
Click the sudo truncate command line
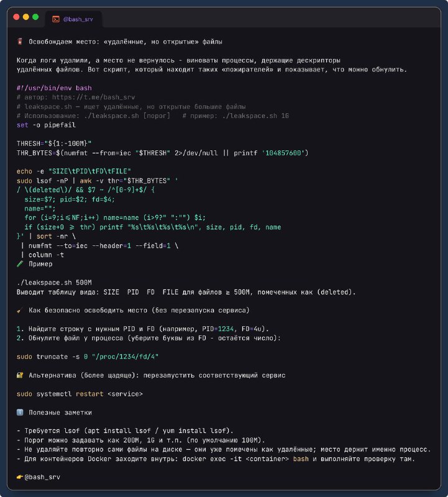pos(88,357)
